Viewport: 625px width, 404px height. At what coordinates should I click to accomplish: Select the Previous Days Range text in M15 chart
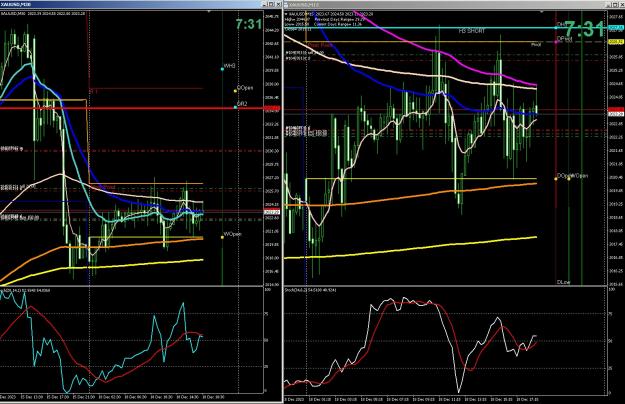pos(338,19)
